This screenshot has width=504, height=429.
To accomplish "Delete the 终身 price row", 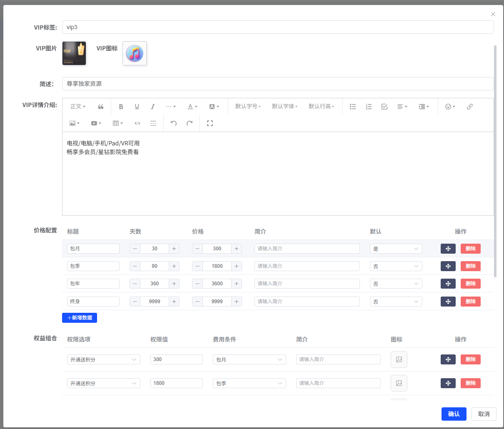I will (x=470, y=301).
